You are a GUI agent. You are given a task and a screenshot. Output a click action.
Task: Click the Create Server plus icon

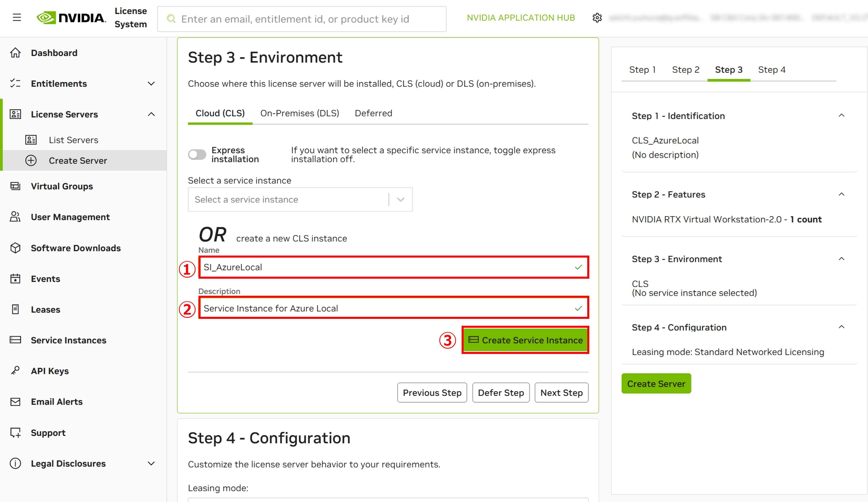click(31, 160)
